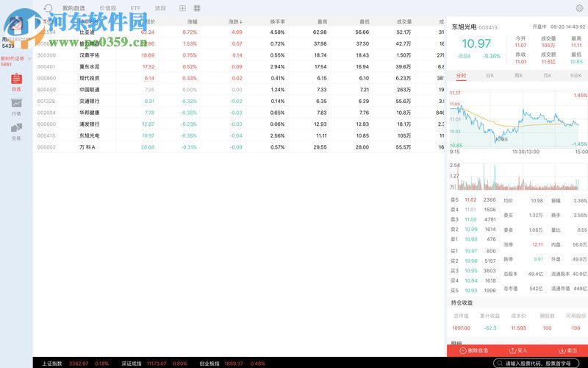The image size is (588, 368).
Task: Click 累计收益 value -62.3
Action: 490,328
